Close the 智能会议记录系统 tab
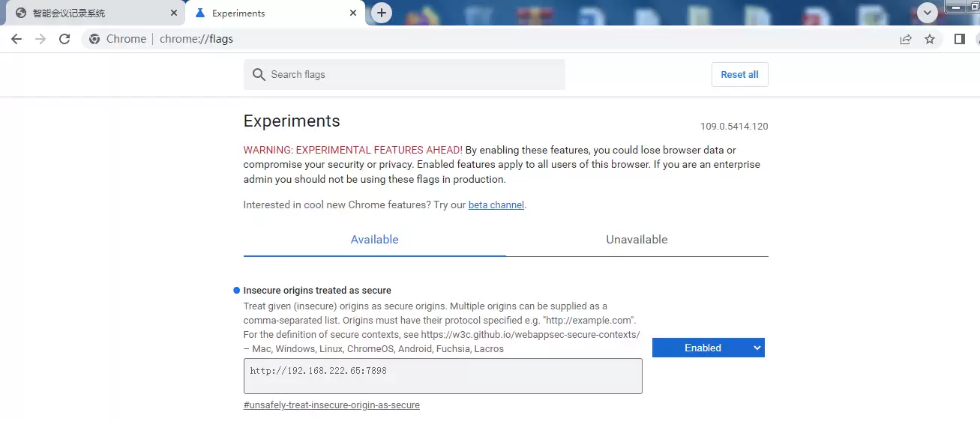 point(174,13)
